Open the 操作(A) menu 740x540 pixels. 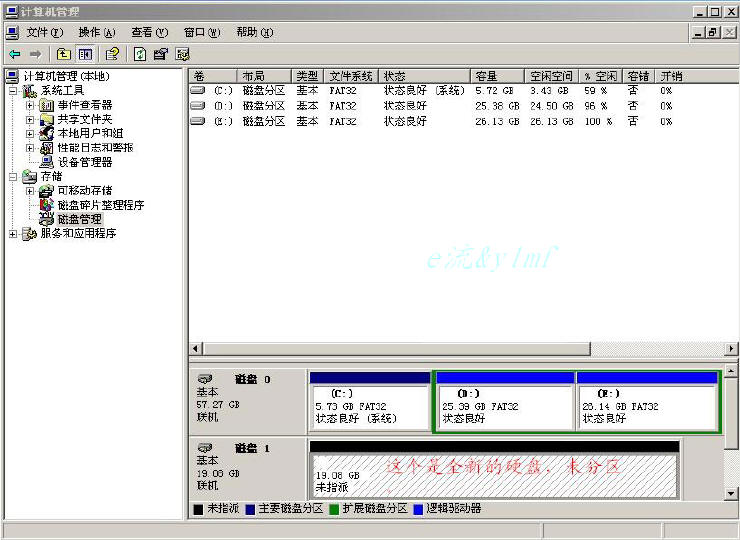pos(96,32)
